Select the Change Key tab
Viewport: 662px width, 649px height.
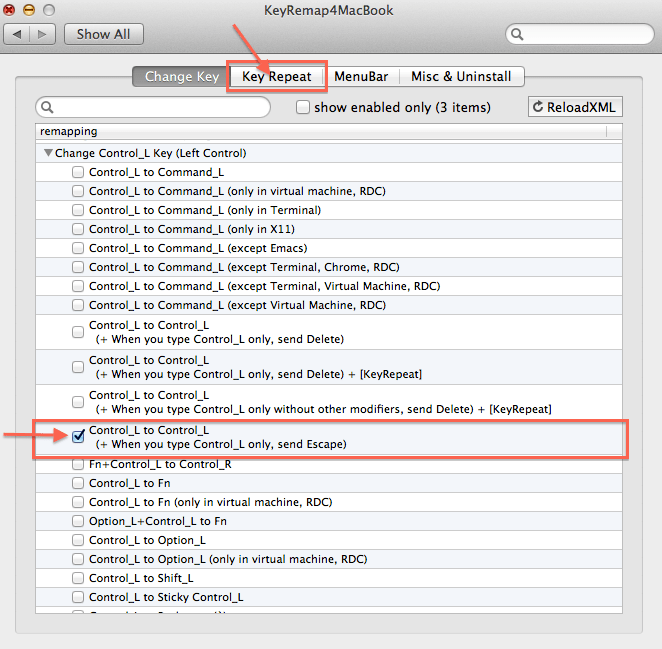pyautogui.click(x=181, y=76)
